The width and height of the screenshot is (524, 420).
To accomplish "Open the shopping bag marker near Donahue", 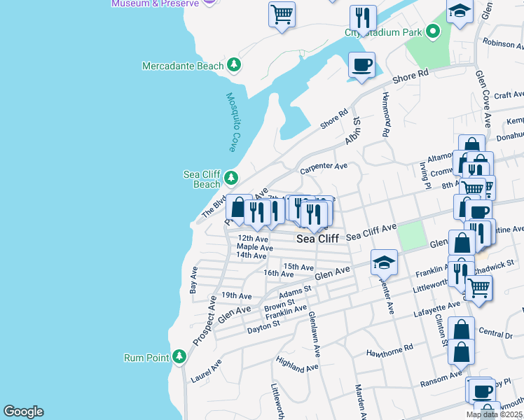I will click(x=471, y=143).
